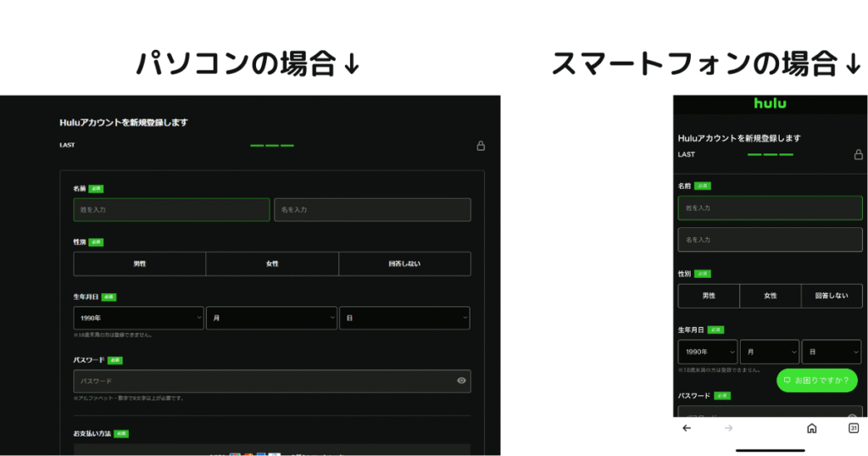The width and height of the screenshot is (868, 456).
Task: Open the 日 day dropdown in PC form
Action: pyautogui.click(x=404, y=318)
